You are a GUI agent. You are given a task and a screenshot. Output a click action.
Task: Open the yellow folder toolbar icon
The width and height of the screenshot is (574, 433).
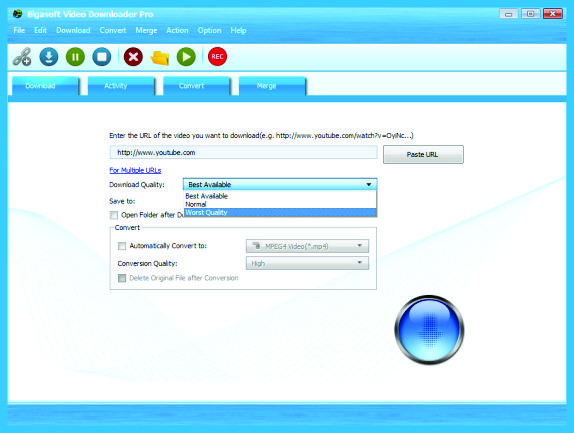coord(160,58)
